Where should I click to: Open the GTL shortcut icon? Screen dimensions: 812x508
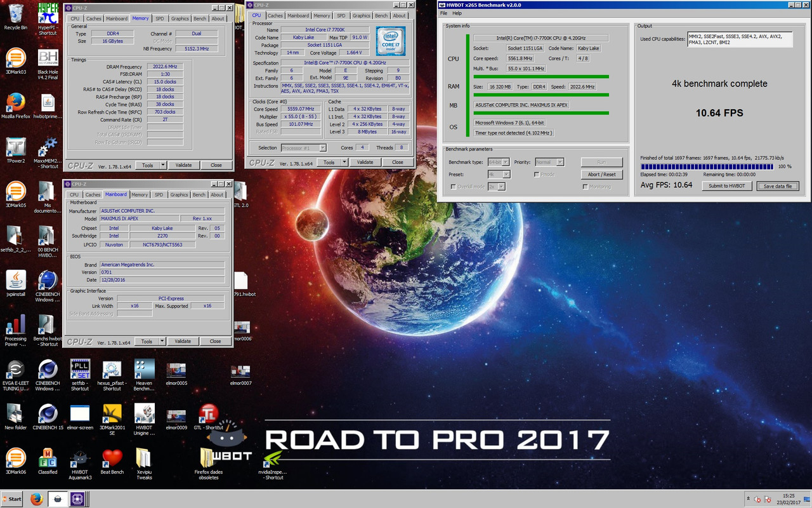(209, 417)
